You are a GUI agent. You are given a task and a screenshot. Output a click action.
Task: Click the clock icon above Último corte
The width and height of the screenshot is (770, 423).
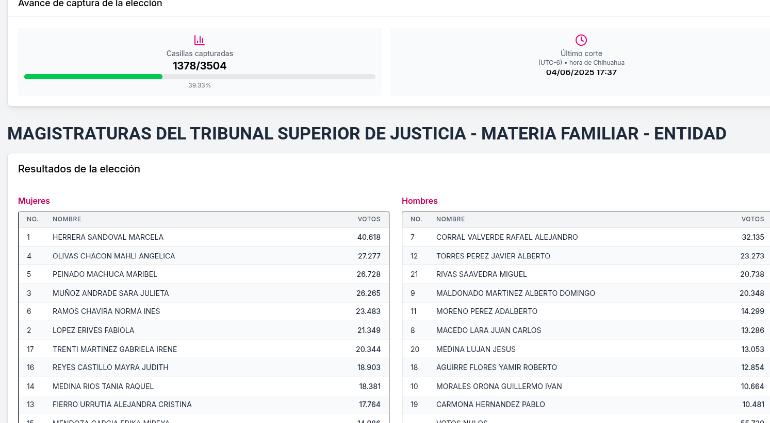pyautogui.click(x=581, y=40)
